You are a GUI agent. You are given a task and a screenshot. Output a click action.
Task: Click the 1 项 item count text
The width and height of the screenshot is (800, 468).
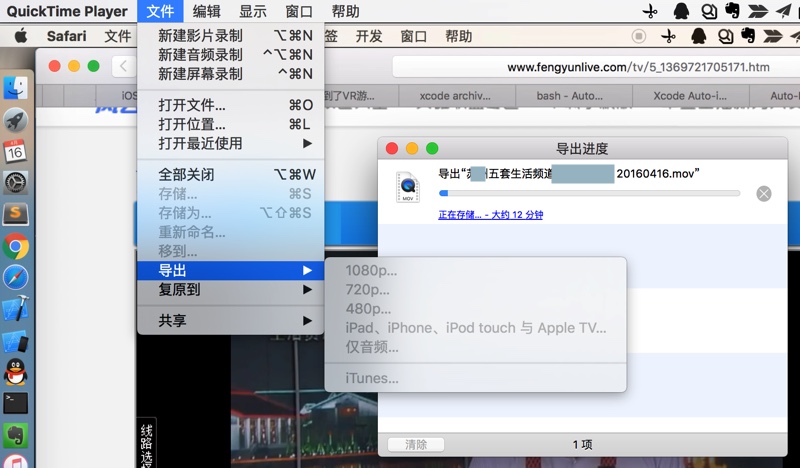582,445
